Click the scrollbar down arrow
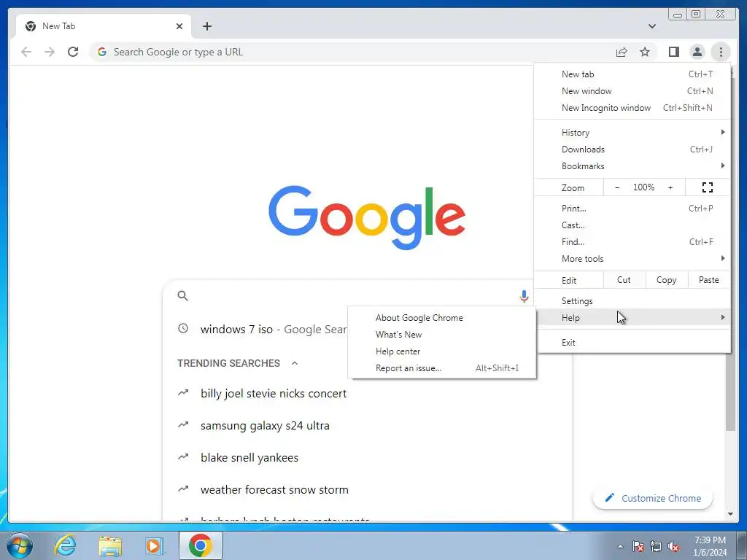This screenshot has height=560, width=747. tap(731, 514)
